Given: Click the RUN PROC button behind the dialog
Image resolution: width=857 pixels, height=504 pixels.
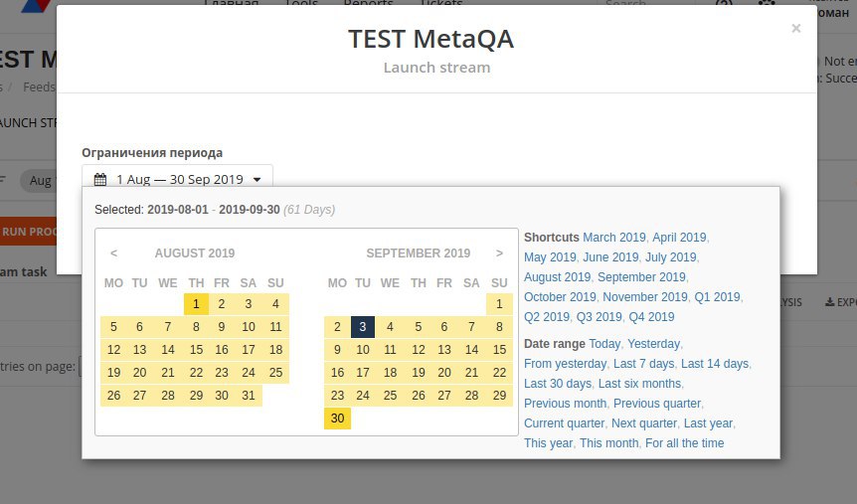Looking at the screenshot, I should (x=29, y=232).
